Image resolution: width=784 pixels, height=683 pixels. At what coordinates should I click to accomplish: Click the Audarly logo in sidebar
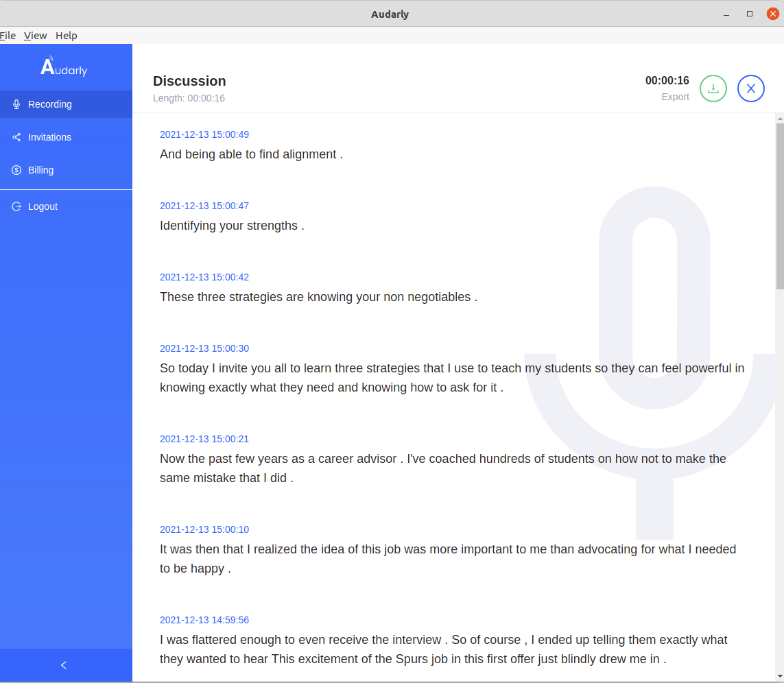(64, 66)
